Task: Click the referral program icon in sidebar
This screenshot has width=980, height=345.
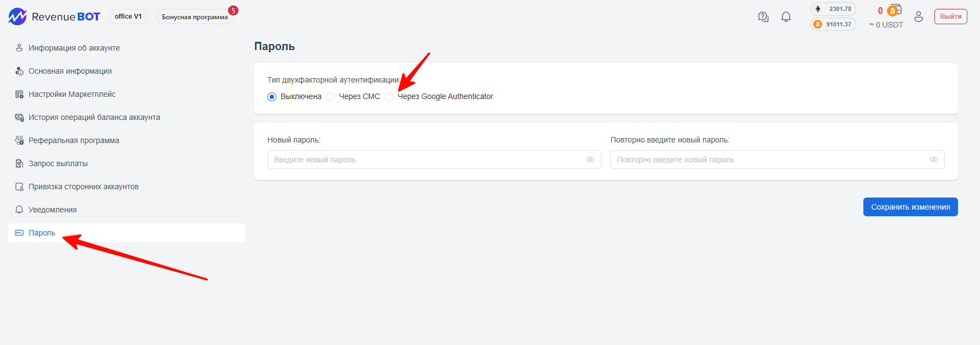Action: click(19, 140)
